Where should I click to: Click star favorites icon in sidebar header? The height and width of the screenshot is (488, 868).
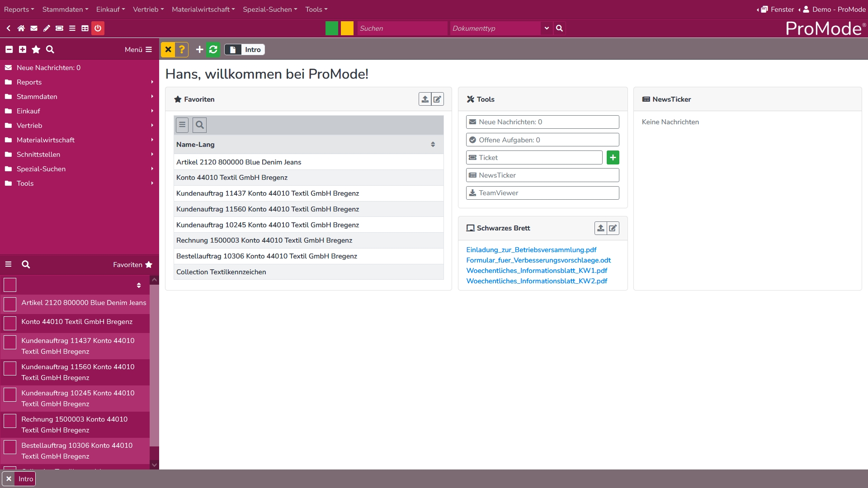click(x=36, y=50)
